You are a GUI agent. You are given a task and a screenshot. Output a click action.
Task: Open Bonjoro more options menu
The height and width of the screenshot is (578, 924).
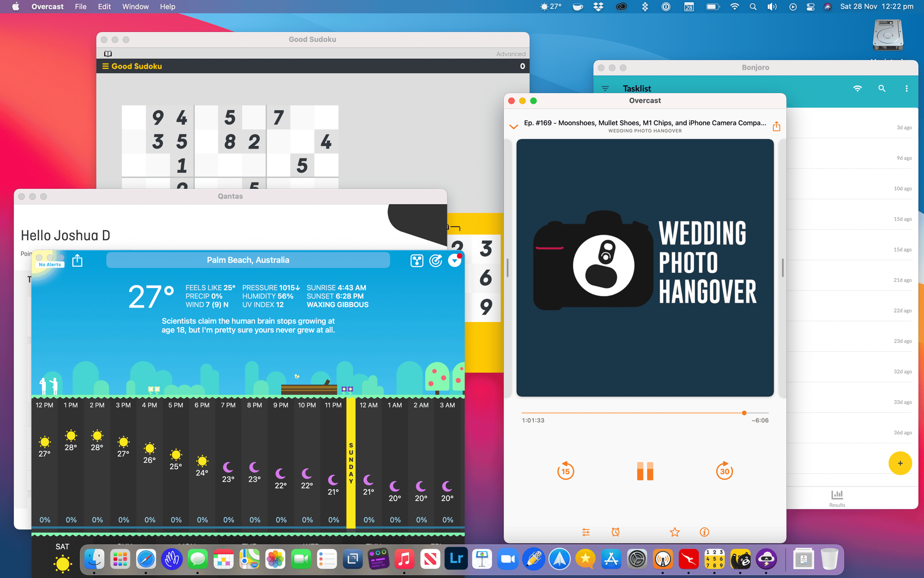[906, 89]
